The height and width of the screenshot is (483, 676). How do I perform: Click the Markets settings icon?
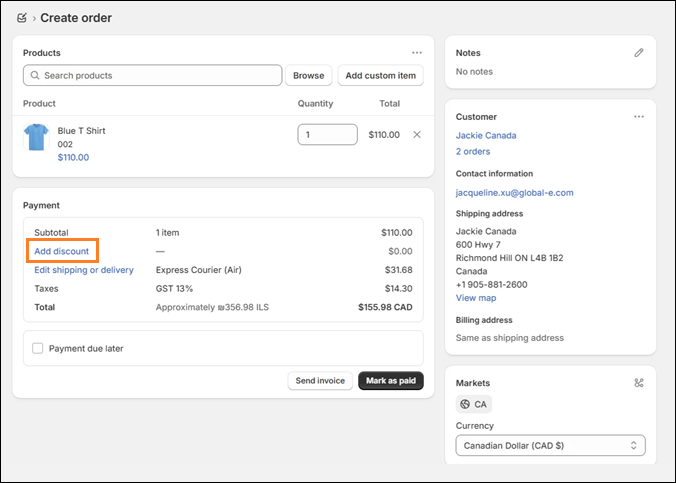[638, 383]
